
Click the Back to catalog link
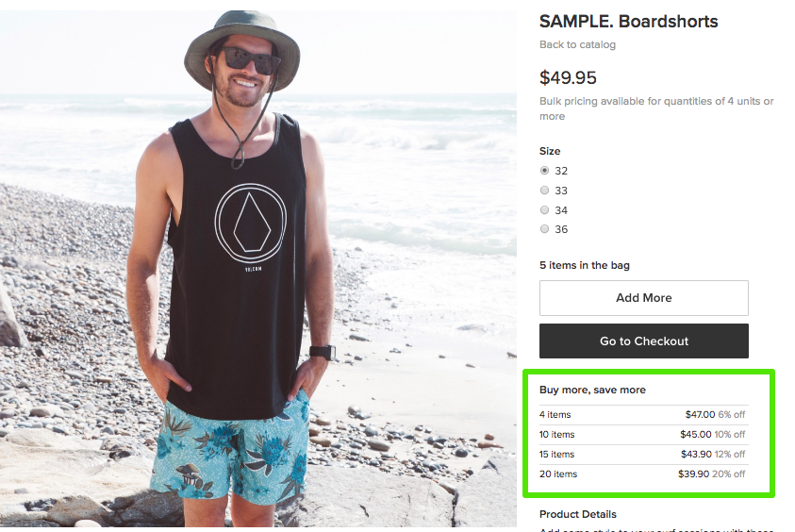pos(577,45)
